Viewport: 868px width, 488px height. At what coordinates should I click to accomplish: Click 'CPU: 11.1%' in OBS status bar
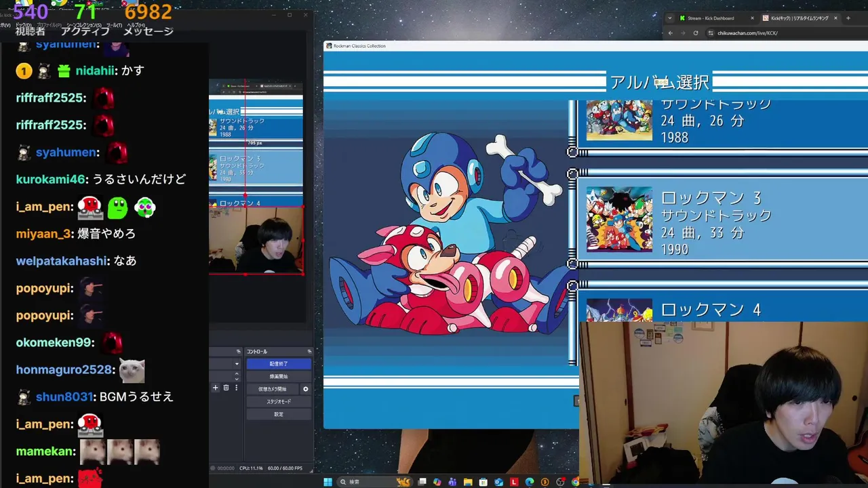(251, 468)
